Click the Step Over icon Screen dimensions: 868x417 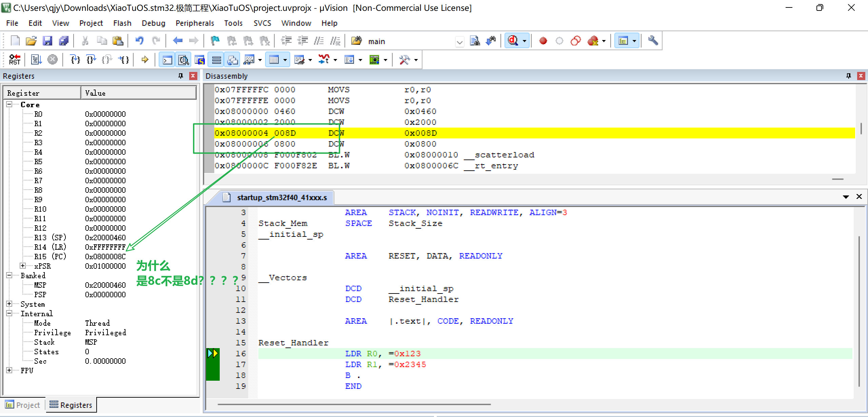click(91, 60)
